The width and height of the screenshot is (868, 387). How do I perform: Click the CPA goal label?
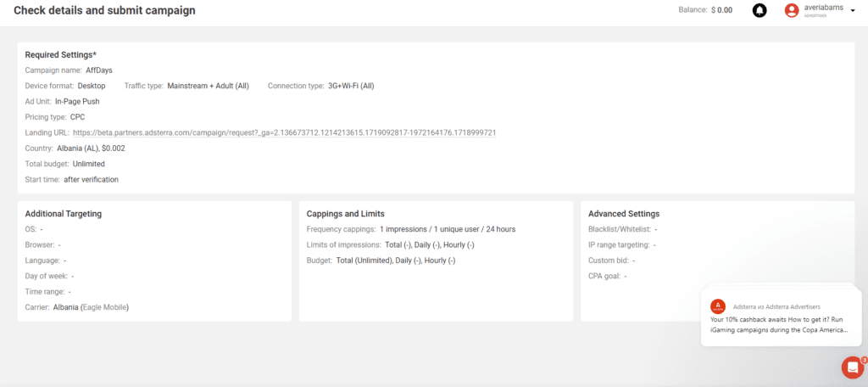tap(604, 276)
